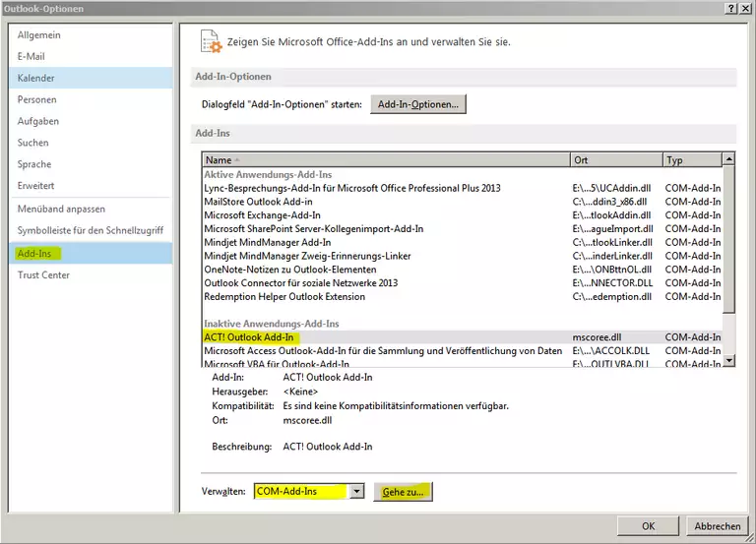
Task: Open the Add-In-Optionen dialog
Action: coord(417,104)
